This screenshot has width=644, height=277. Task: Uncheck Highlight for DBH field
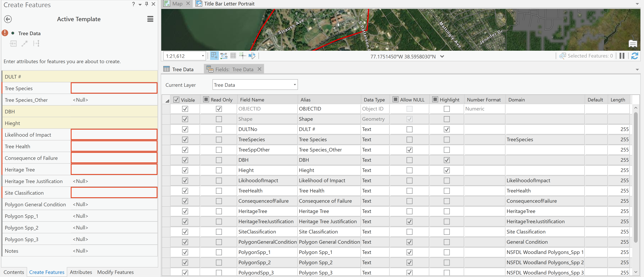(x=447, y=160)
